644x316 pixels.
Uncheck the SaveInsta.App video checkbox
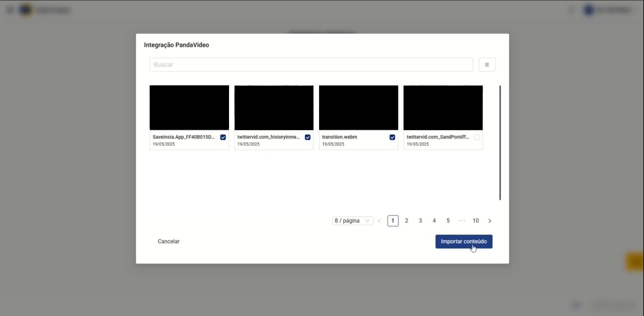point(223,137)
